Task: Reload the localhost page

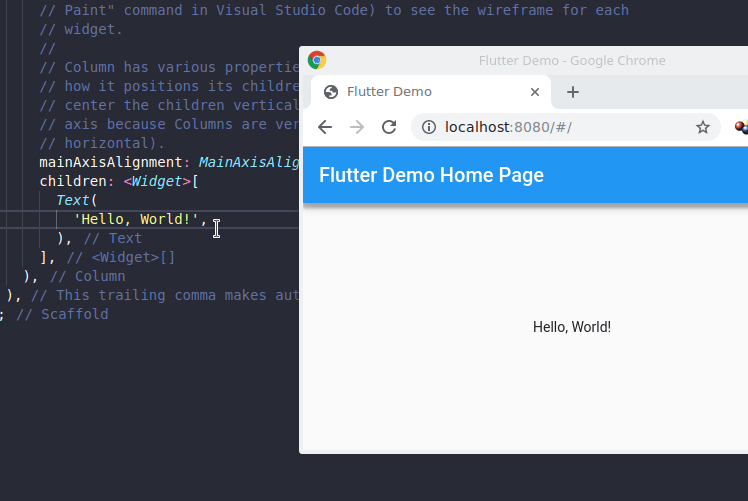Action: (x=390, y=127)
